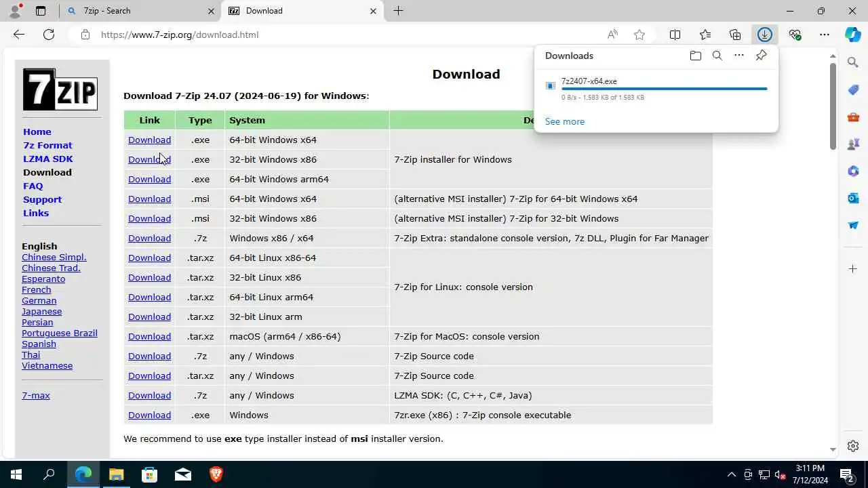Show hidden tray icons chevron
This screenshot has height=488, width=868.
[731, 474]
